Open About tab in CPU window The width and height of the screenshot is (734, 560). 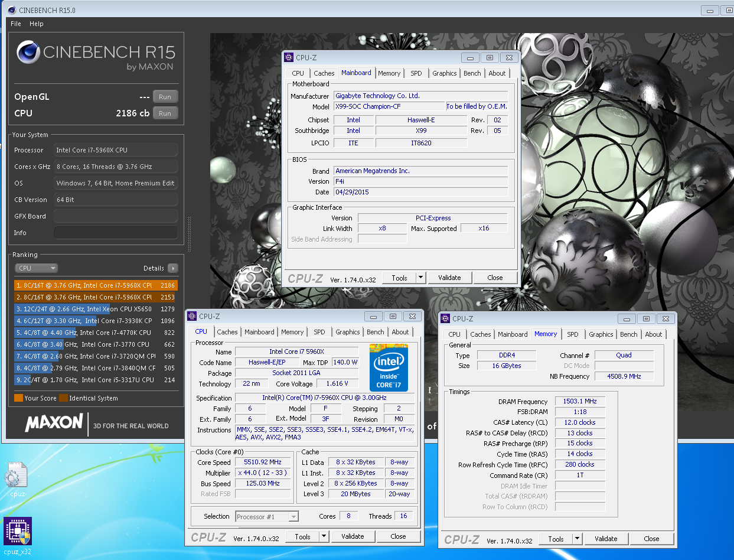[x=400, y=332]
